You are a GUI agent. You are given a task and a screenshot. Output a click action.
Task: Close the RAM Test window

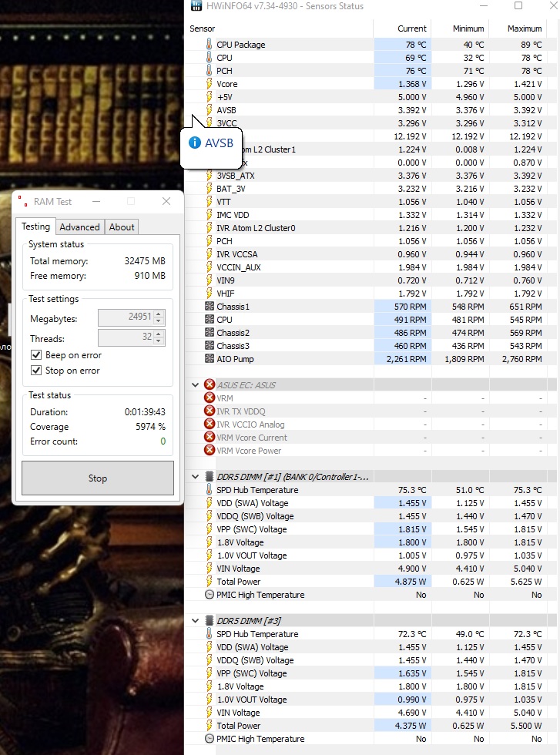click(166, 201)
